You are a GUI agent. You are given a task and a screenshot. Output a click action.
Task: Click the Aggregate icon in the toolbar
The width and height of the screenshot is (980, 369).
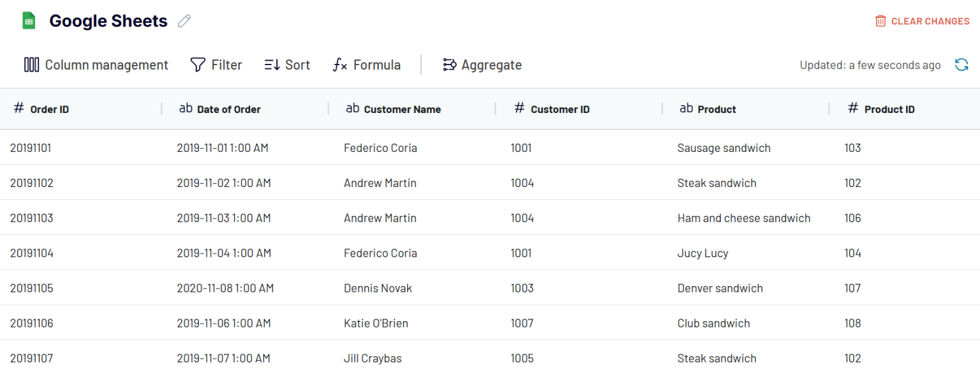(x=449, y=64)
